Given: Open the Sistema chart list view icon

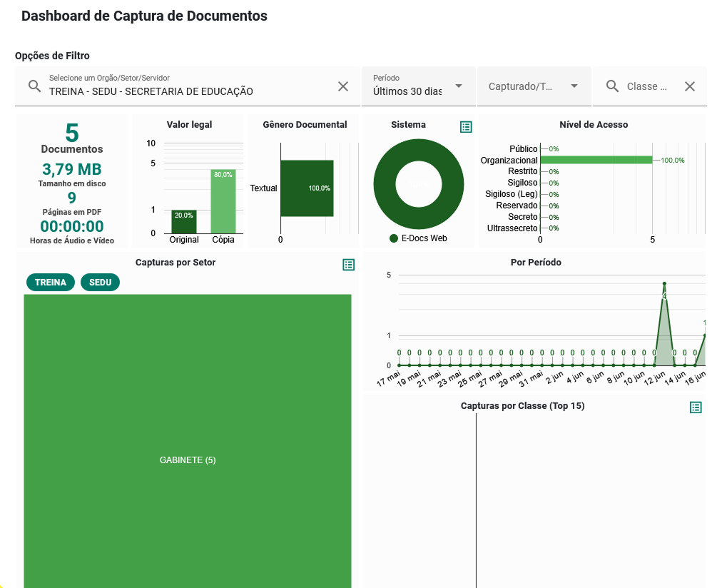Looking at the screenshot, I should (x=466, y=127).
